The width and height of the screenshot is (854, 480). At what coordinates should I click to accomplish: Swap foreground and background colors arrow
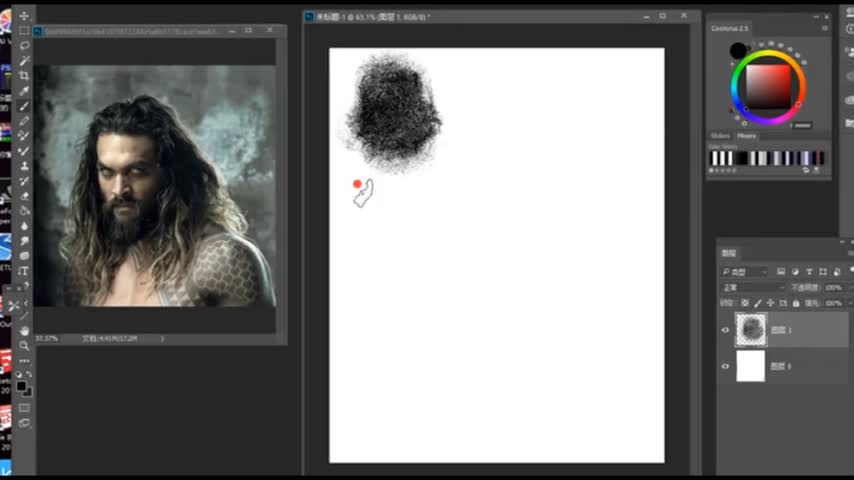29,374
